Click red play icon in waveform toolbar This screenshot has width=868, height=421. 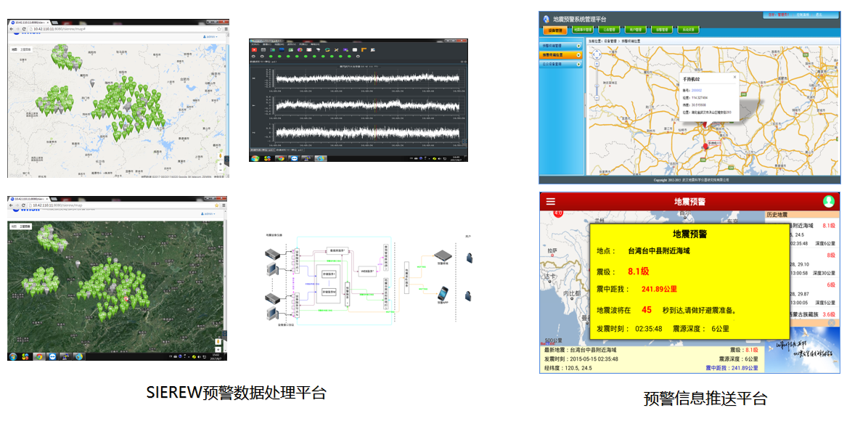(x=255, y=49)
